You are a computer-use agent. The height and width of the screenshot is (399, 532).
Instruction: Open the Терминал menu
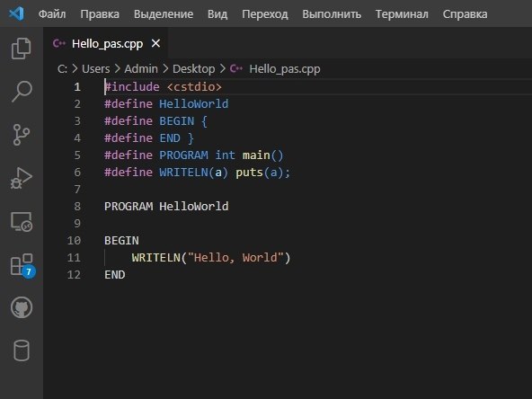[x=402, y=14]
